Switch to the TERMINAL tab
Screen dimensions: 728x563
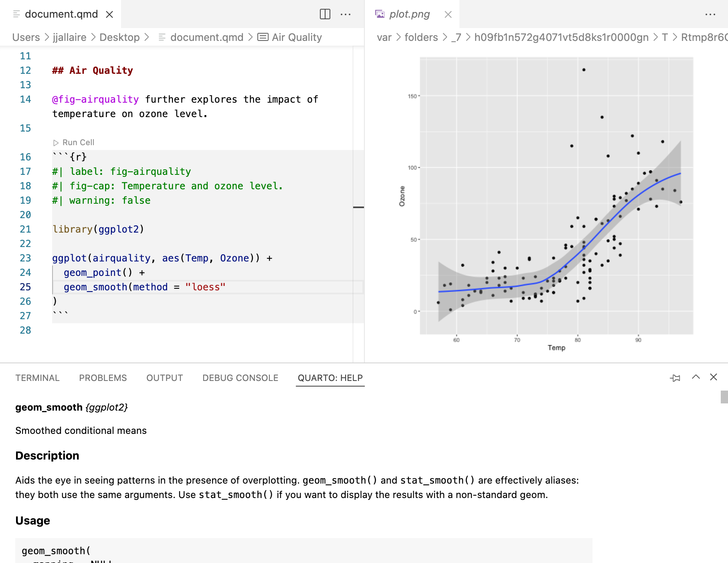[37, 377]
